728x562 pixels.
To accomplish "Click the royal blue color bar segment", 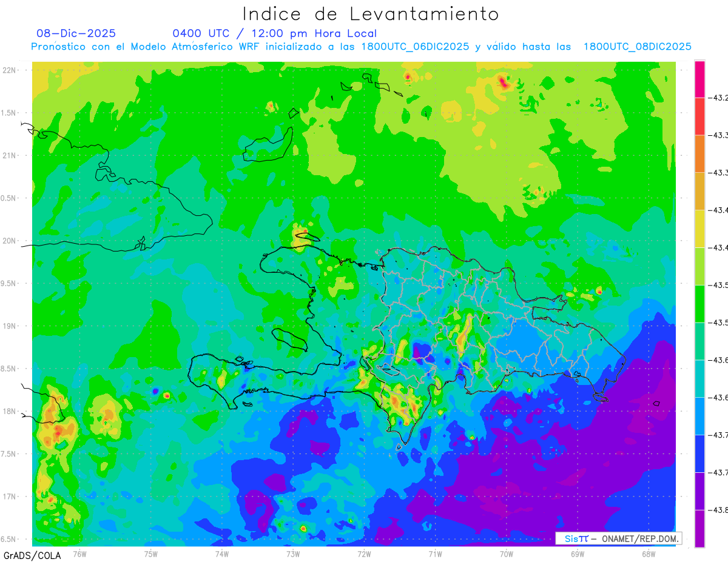I will pos(699,453).
